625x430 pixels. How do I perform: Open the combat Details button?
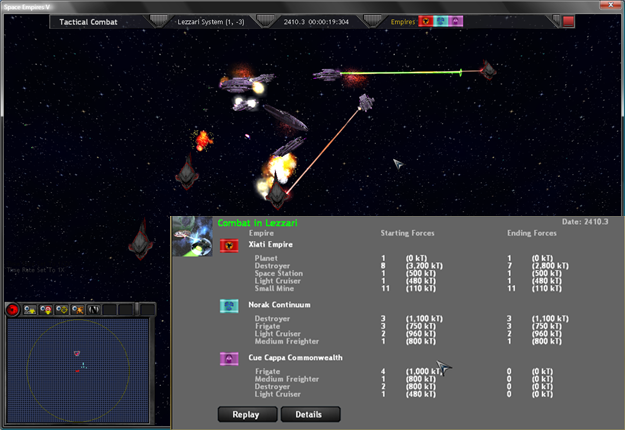click(311, 414)
